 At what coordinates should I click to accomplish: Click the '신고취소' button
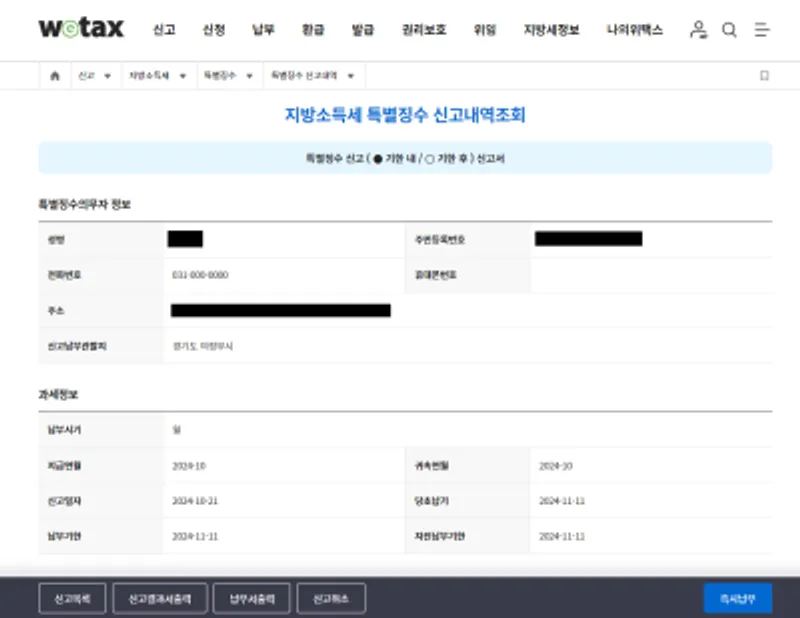tap(331, 598)
